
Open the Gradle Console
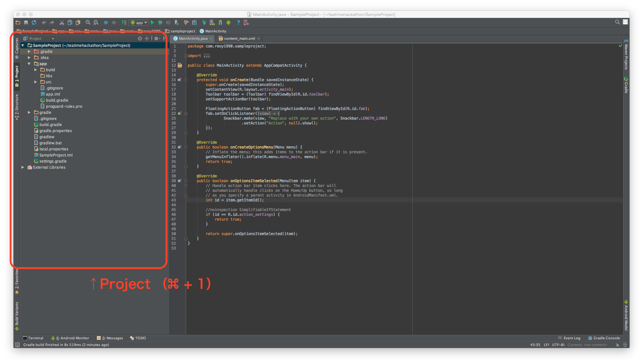coord(604,338)
